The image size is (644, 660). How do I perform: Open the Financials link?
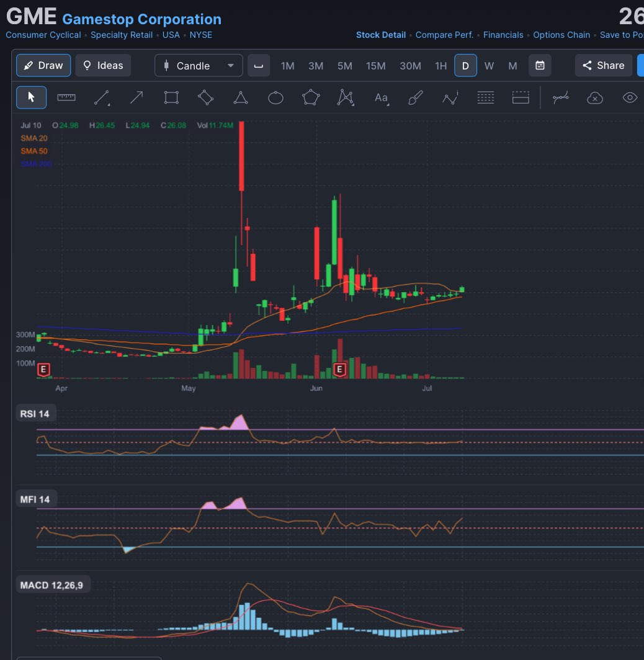(x=503, y=35)
